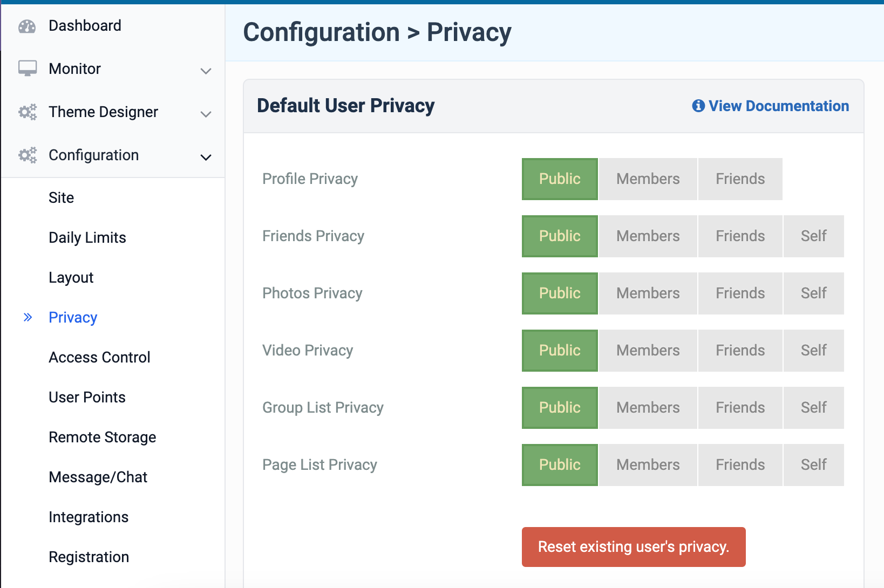
Task: Set Profile Privacy to Members
Action: (648, 179)
